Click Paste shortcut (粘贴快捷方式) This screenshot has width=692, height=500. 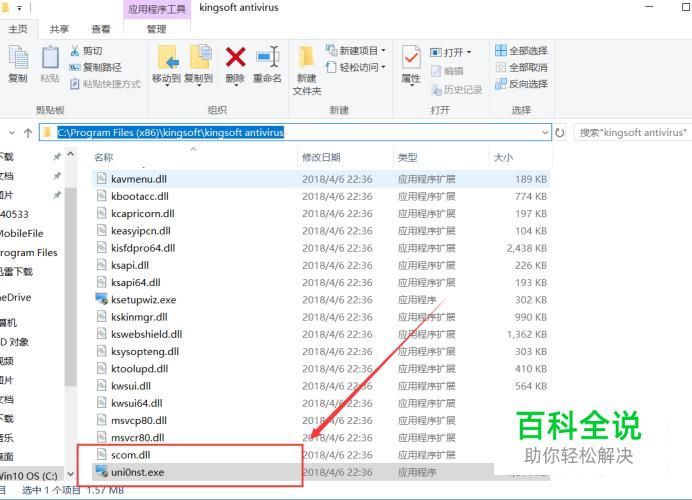[105, 84]
